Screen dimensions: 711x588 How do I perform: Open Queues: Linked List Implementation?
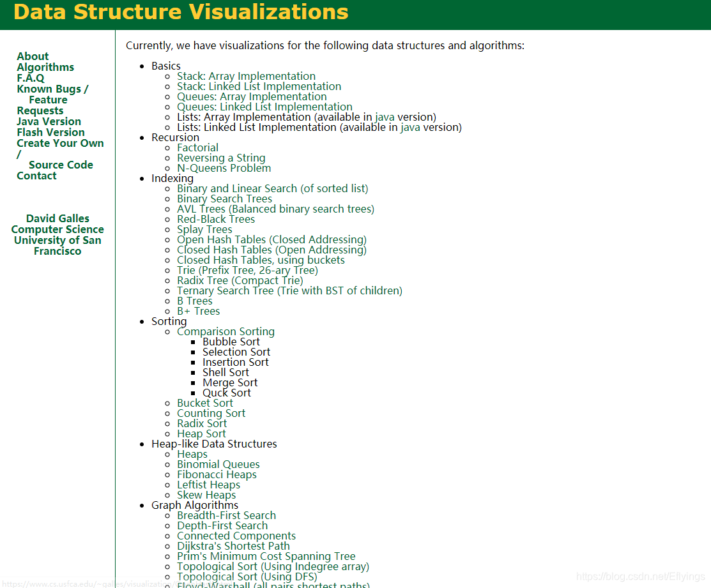(264, 107)
